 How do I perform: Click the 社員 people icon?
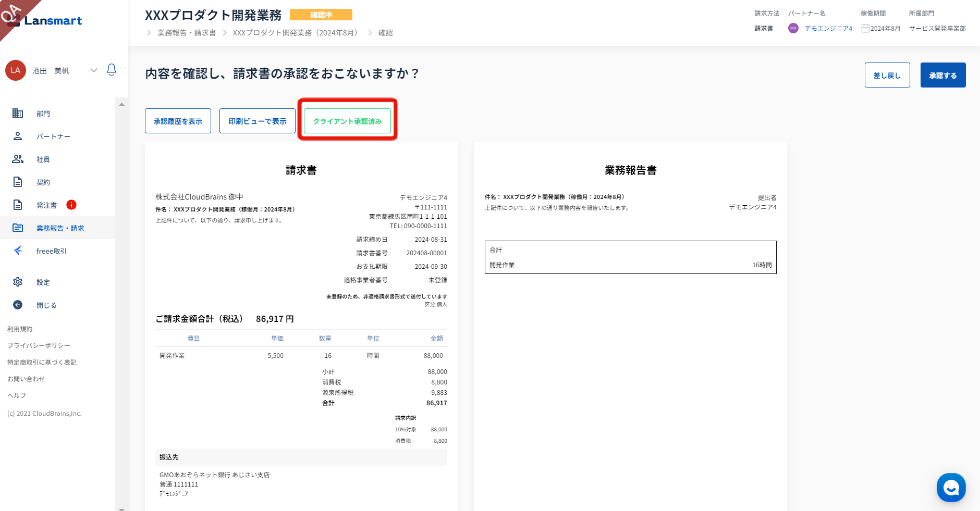pos(18,159)
